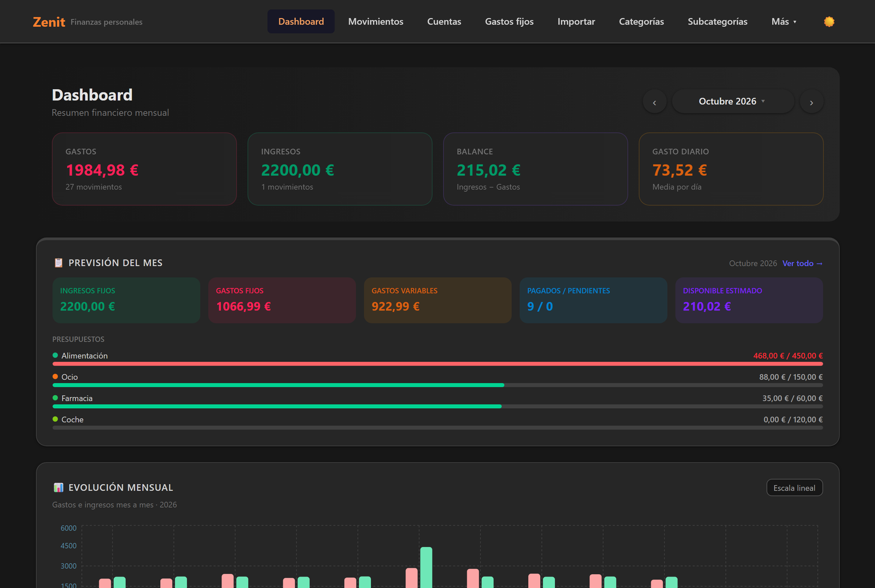Click the Alimentación budget progress bar
This screenshot has height=588, width=875.
(x=437, y=364)
